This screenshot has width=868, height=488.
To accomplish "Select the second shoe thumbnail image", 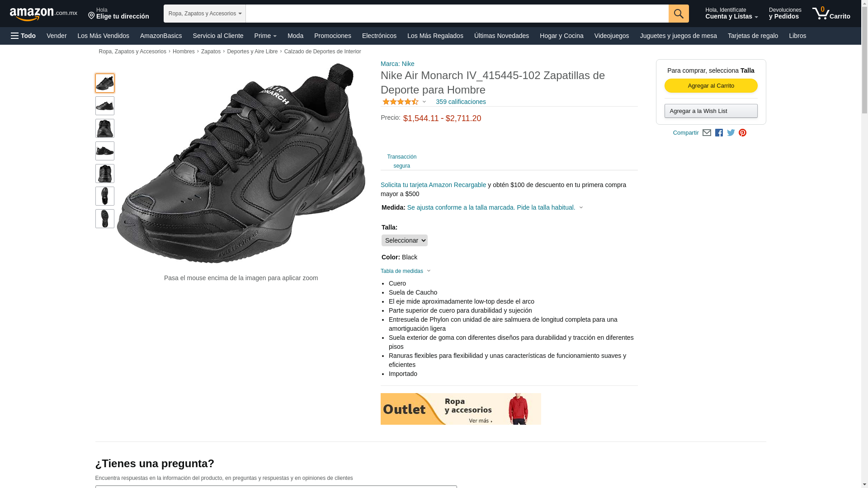I will (105, 106).
